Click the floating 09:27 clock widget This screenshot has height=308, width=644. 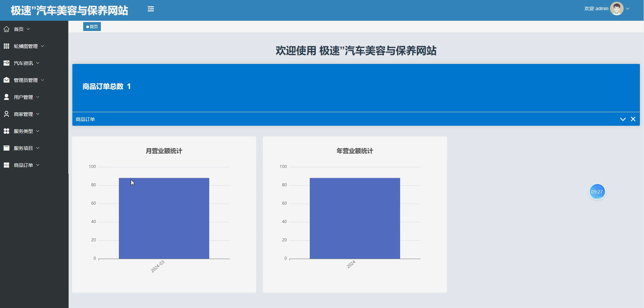point(597,191)
